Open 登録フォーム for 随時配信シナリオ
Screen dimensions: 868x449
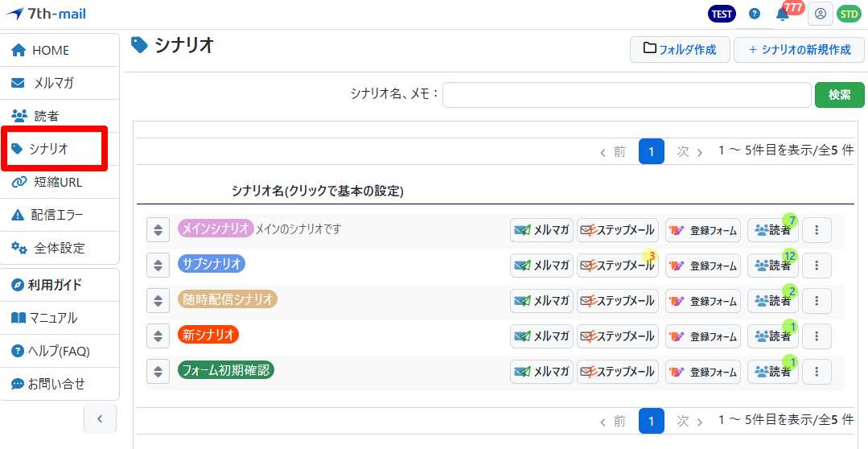click(702, 301)
